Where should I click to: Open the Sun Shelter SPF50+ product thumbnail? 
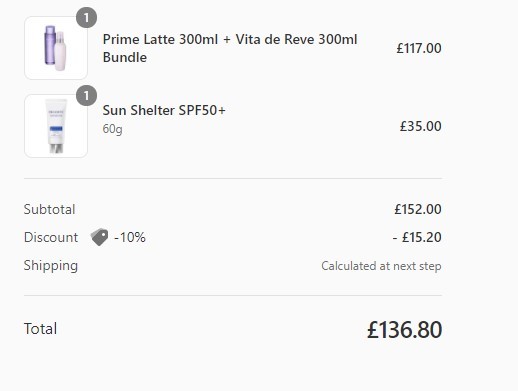pos(56,126)
